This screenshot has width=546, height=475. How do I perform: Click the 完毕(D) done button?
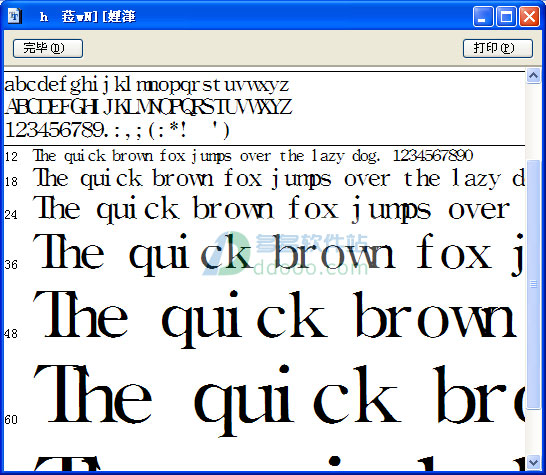[x=48, y=48]
